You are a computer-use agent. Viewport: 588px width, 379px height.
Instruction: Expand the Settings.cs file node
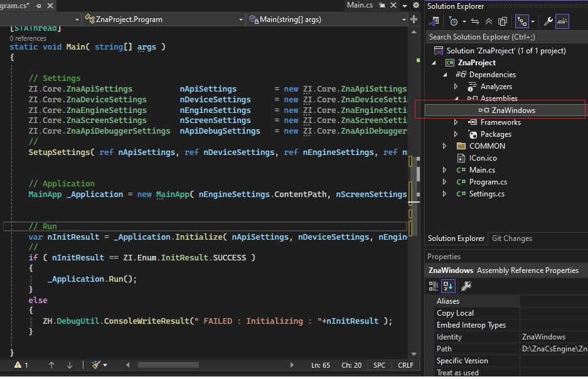point(444,194)
